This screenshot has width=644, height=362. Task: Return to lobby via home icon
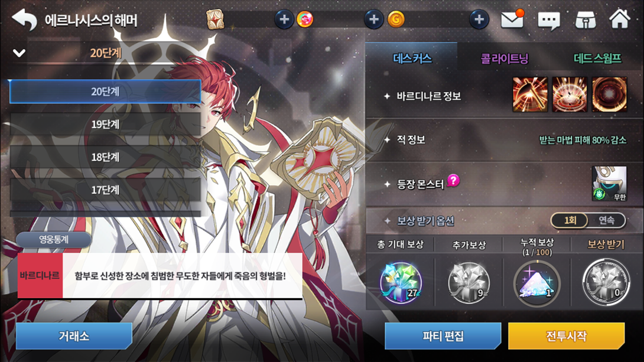(x=619, y=19)
